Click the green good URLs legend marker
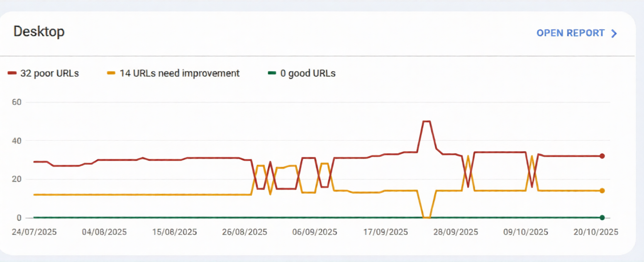Viewport: 644px width, 262px height. coord(272,73)
